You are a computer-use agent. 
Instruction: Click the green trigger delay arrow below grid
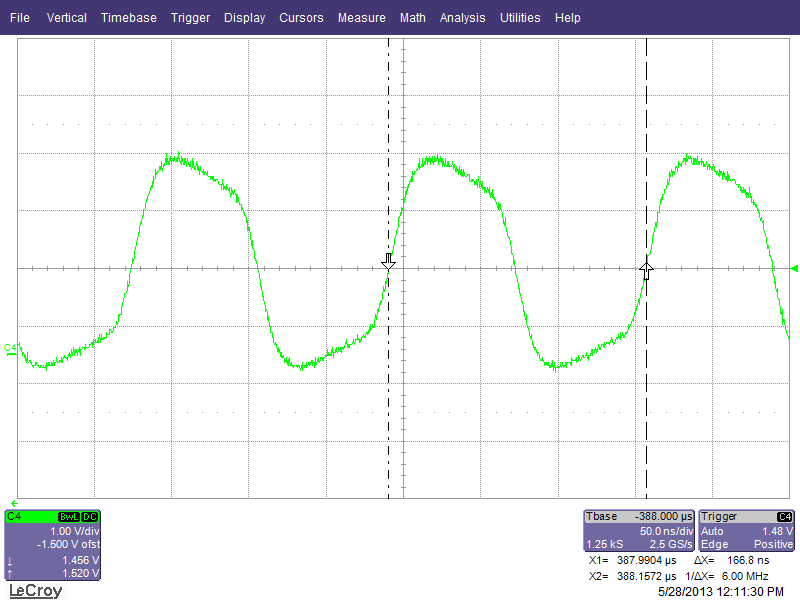point(14,504)
